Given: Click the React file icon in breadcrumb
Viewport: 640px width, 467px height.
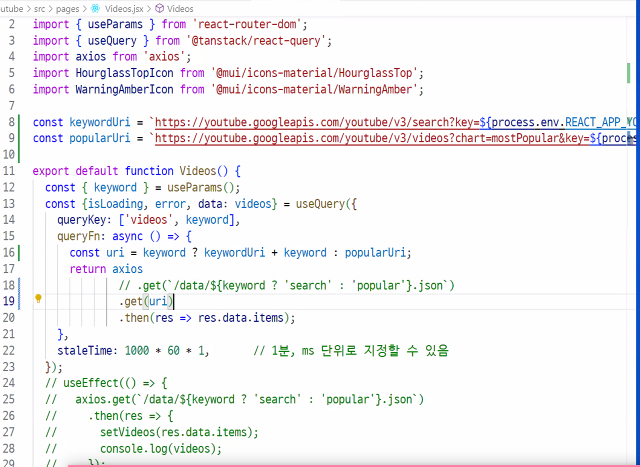Looking at the screenshot, I should tap(96, 8).
